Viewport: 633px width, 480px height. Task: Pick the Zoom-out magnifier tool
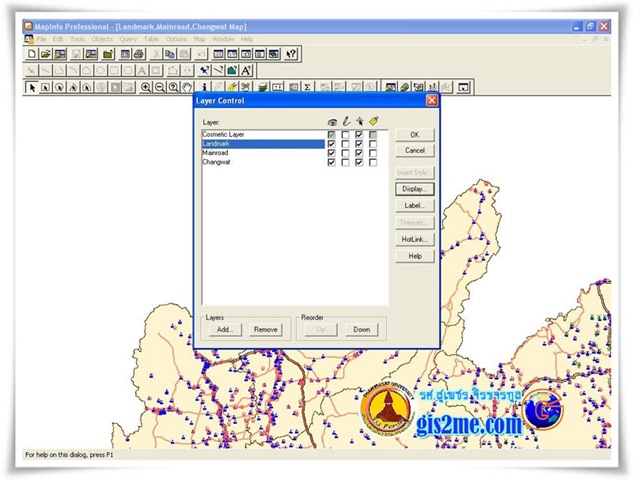pos(159,87)
